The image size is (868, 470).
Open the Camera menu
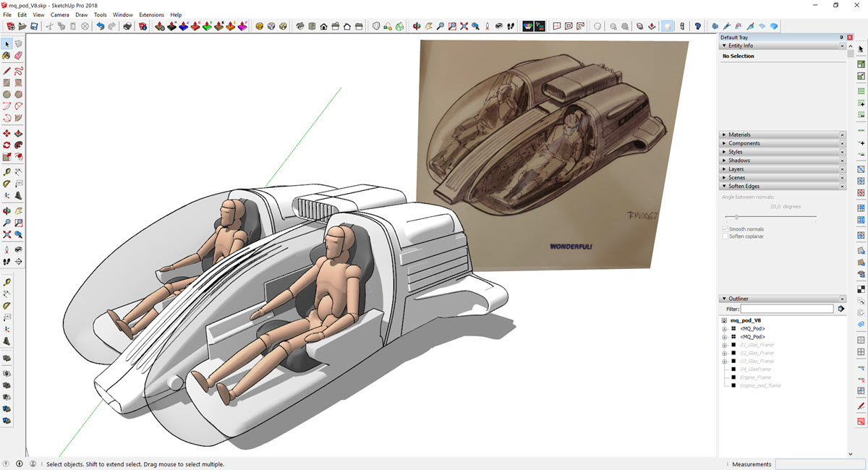59,14
